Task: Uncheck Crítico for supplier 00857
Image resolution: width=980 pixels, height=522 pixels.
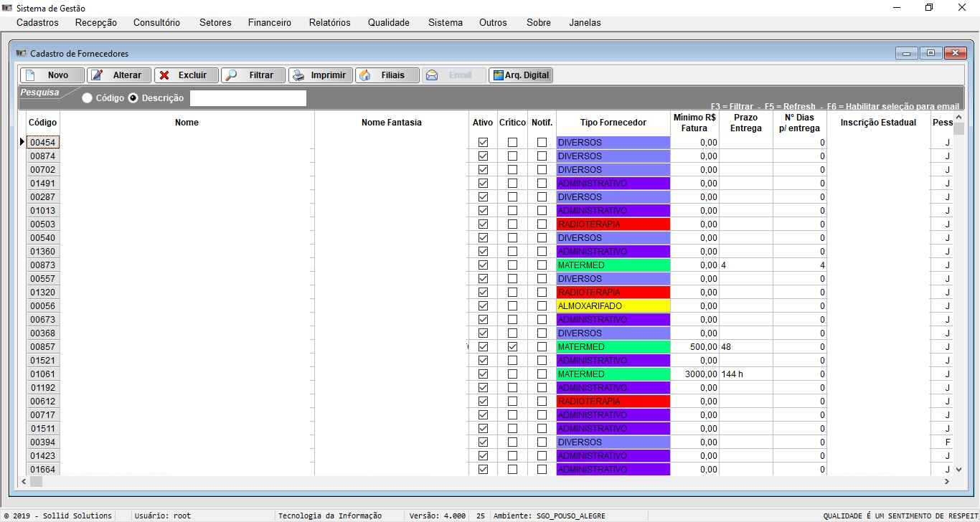Action: point(512,347)
